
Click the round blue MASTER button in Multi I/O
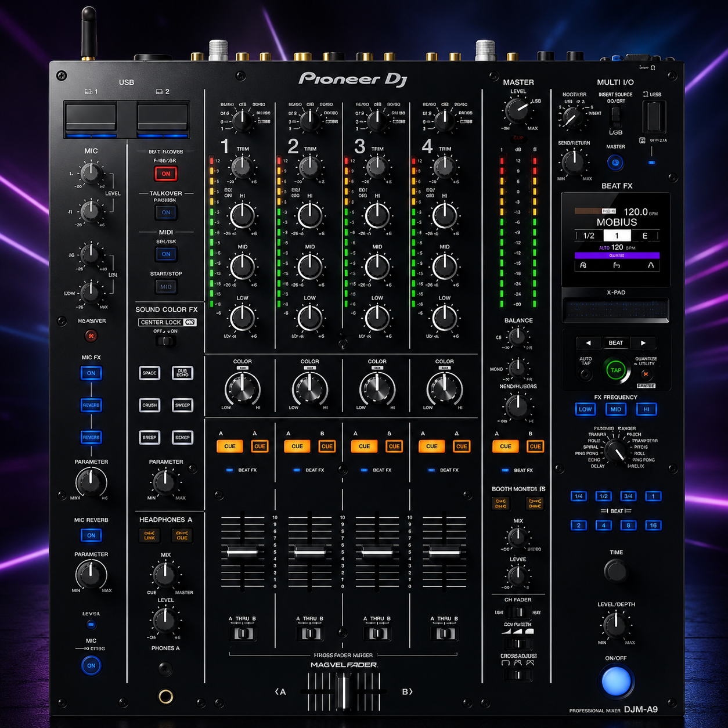pos(615,163)
